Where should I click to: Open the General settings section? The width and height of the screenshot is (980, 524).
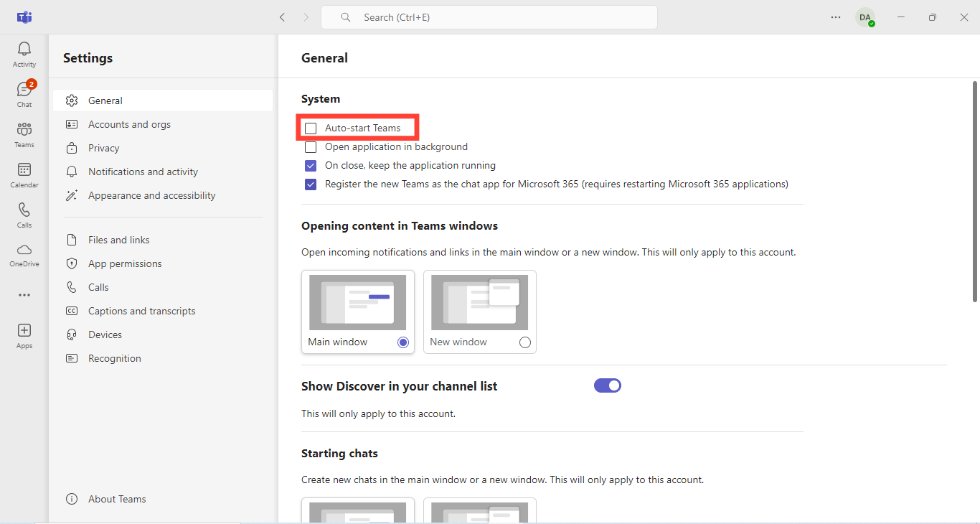point(163,100)
